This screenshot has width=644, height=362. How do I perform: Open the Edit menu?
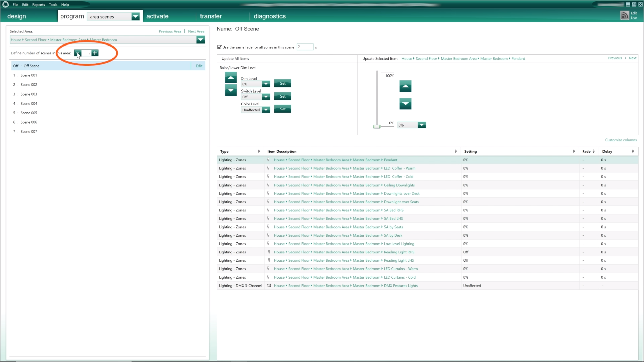[x=25, y=5]
